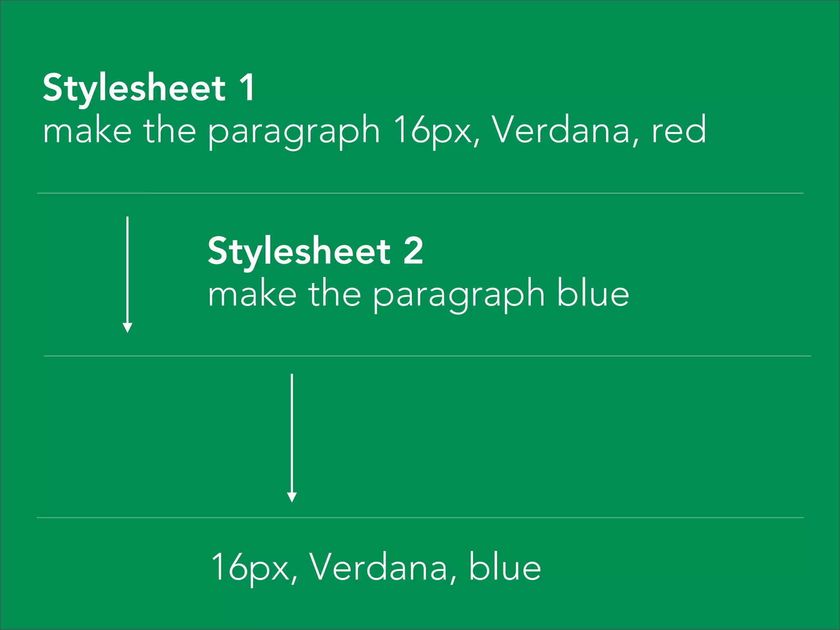The width and height of the screenshot is (840, 630).
Task: Click the divider line below Stylesheet 1 section
Action: pyautogui.click(x=420, y=193)
